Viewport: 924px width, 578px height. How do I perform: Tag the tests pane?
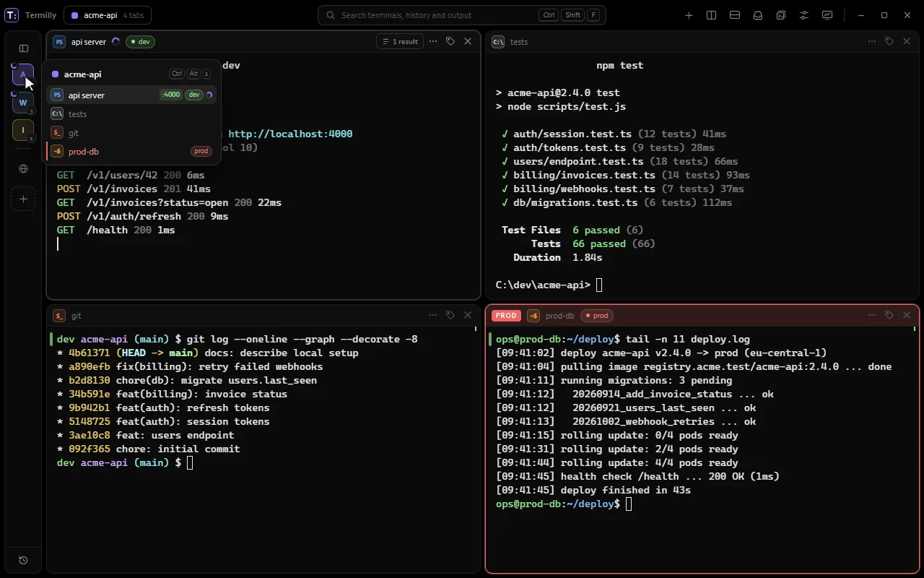coord(889,42)
